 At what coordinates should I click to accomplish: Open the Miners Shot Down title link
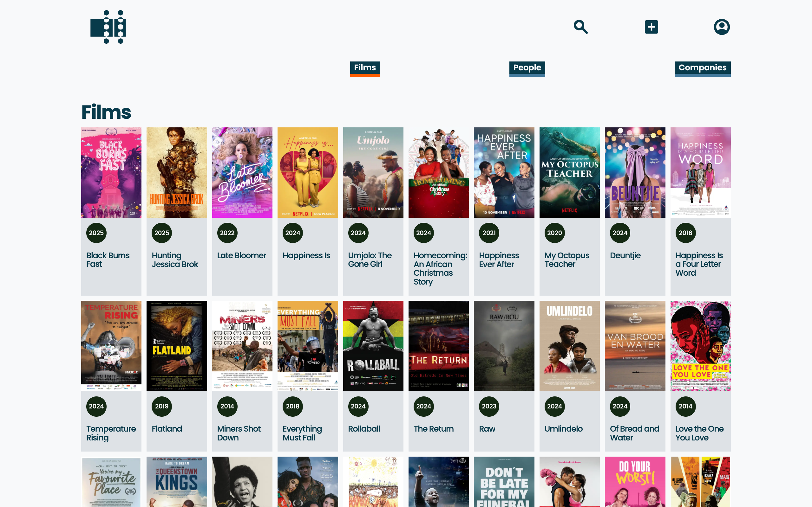tap(239, 433)
